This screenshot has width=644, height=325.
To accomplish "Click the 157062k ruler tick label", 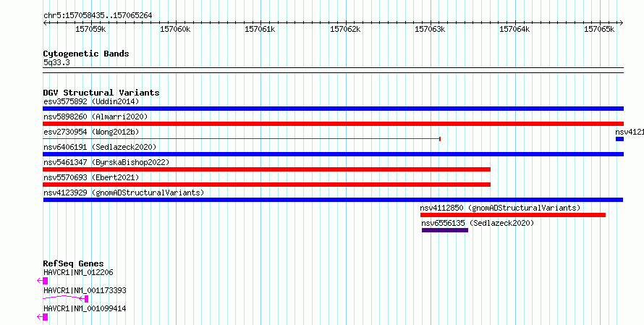I will (x=345, y=29).
